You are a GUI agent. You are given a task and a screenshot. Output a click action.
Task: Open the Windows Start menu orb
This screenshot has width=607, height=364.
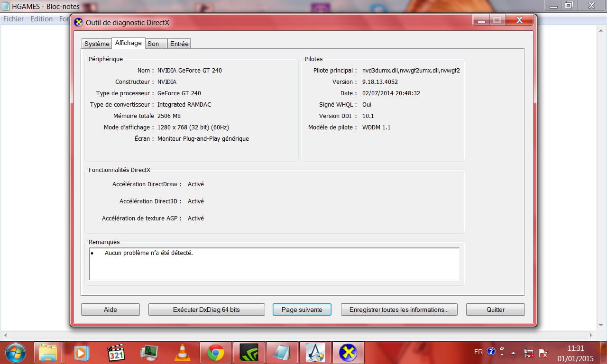16,353
